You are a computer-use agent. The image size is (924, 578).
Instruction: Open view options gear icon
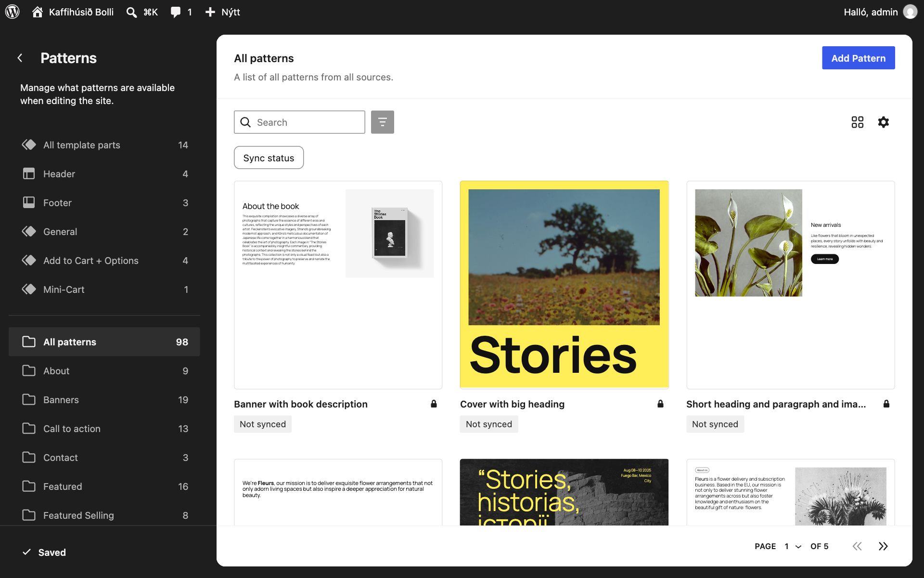pos(883,122)
